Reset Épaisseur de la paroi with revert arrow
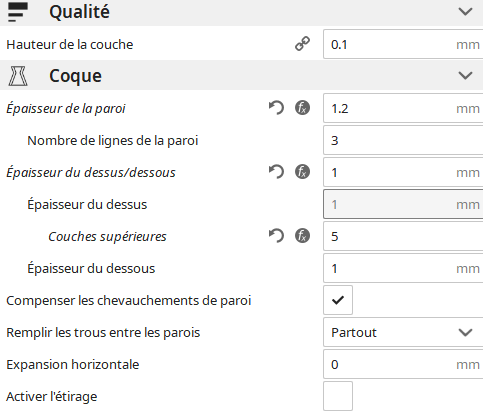483x412 pixels. (276, 108)
